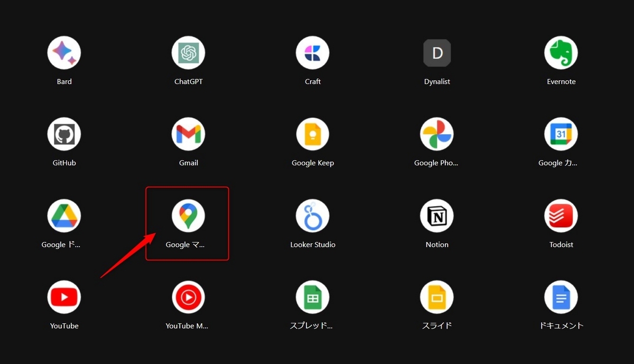Click the 'Todoist' label text
The image size is (634, 364).
click(561, 245)
